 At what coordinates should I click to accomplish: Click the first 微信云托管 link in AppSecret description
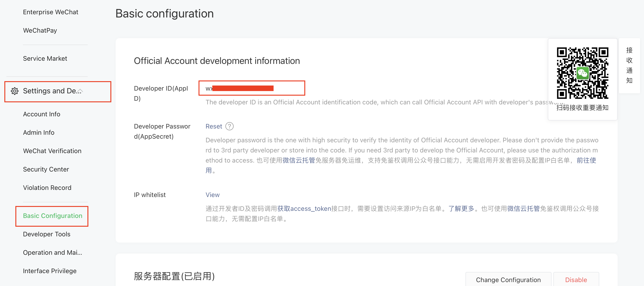point(299,160)
